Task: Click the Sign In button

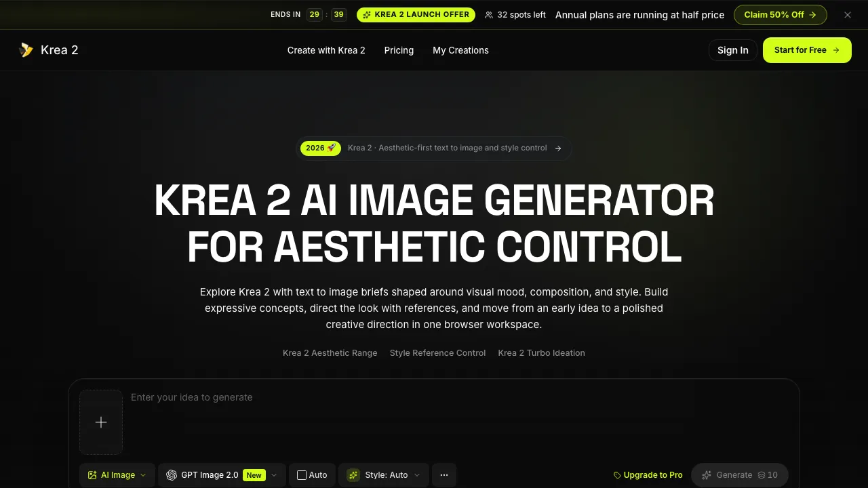Action: pyautogui.click(x=733, y=50)
